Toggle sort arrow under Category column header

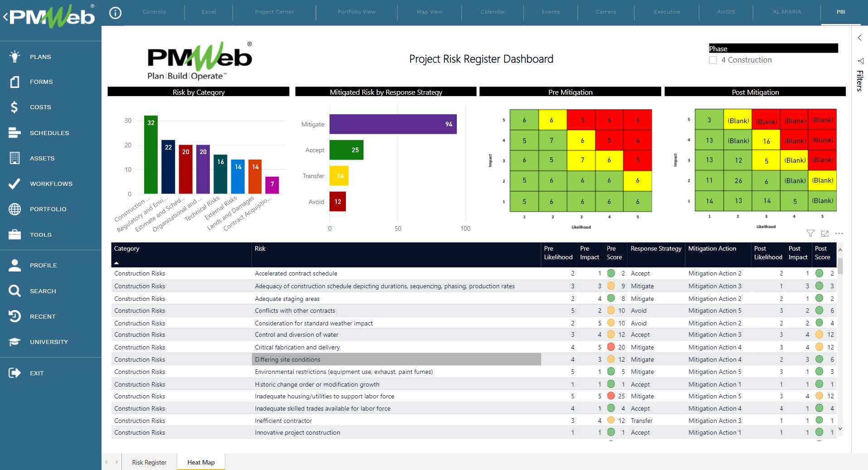[116, 263]
